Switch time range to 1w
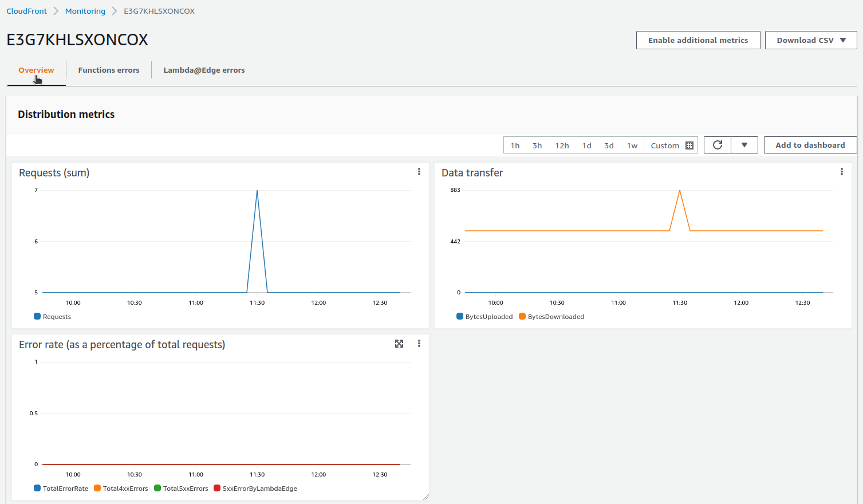This screenshot has height=504, width=863. 632,145
